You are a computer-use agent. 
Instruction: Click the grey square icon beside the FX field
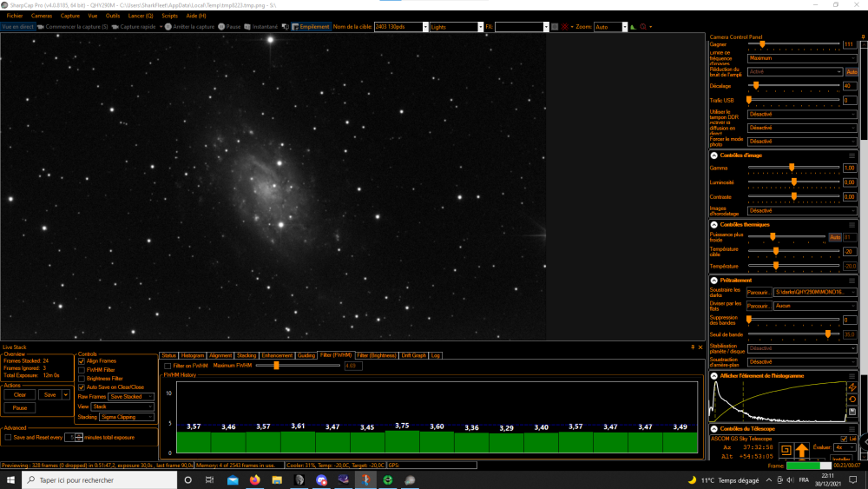point(554,27)
